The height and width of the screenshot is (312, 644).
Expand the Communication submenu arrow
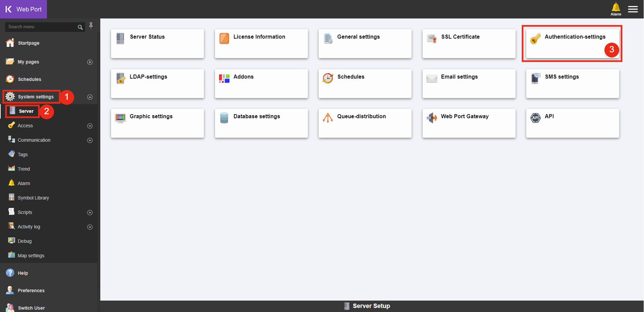pyautogui.click(x=90, y=140)
